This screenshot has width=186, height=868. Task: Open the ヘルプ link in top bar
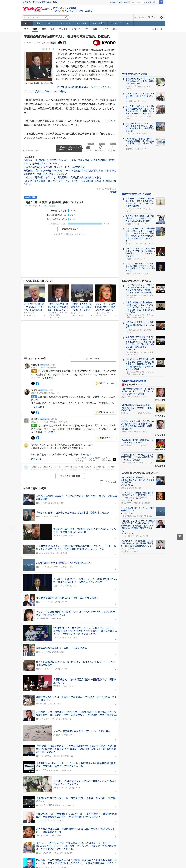127,2
